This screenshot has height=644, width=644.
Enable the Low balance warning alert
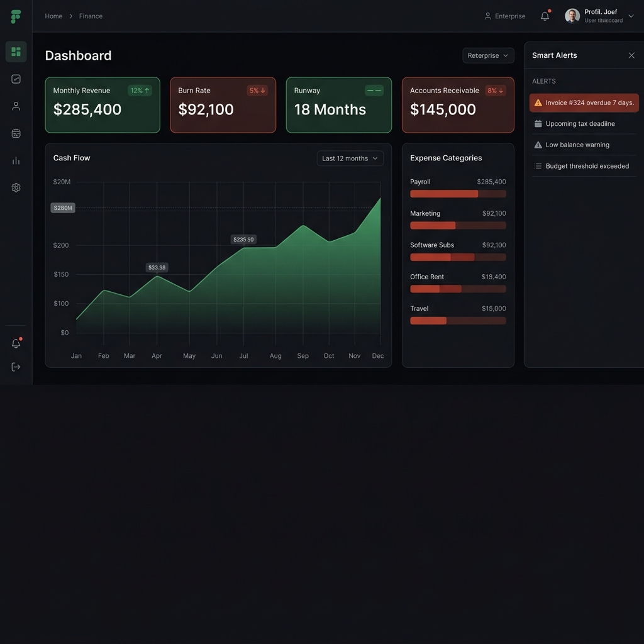click(x=584, y=145)
